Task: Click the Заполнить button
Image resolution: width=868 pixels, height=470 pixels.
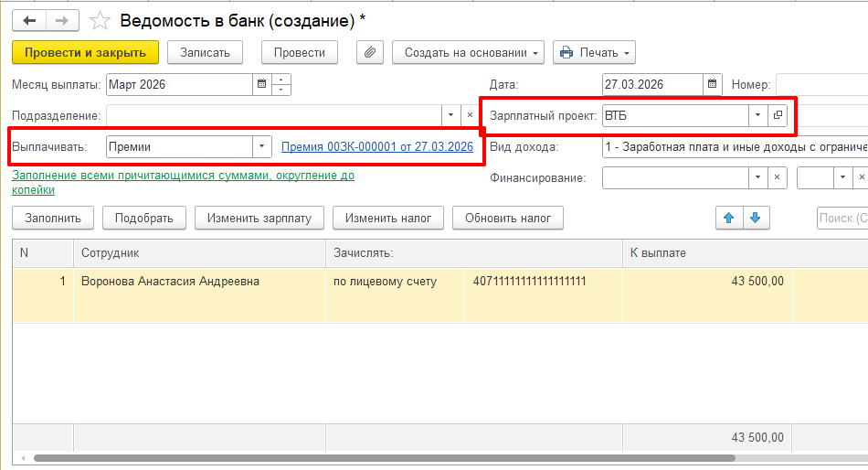Action: tap(53, 218)
